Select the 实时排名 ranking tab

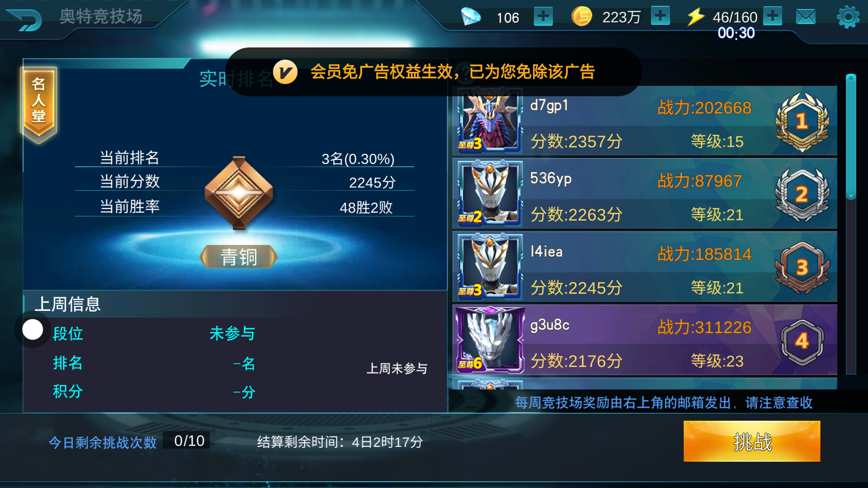point(235,79)
